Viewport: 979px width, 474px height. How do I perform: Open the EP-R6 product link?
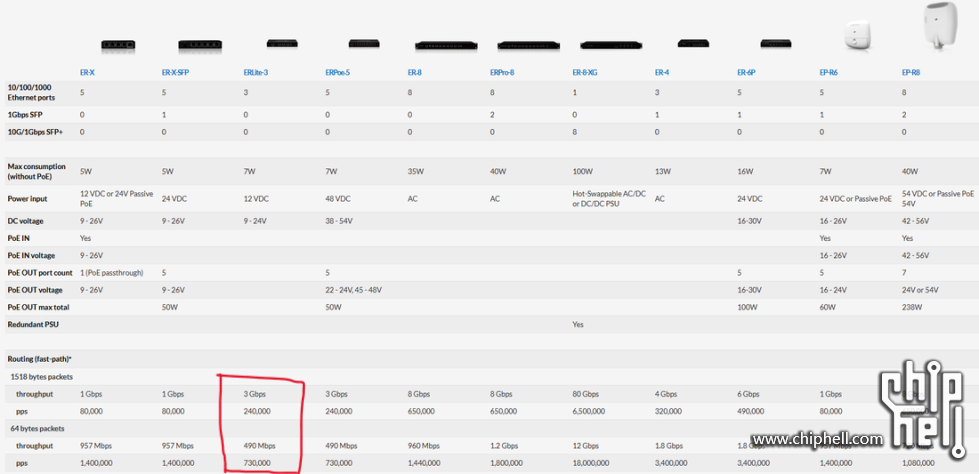click(x=829, y=72)
